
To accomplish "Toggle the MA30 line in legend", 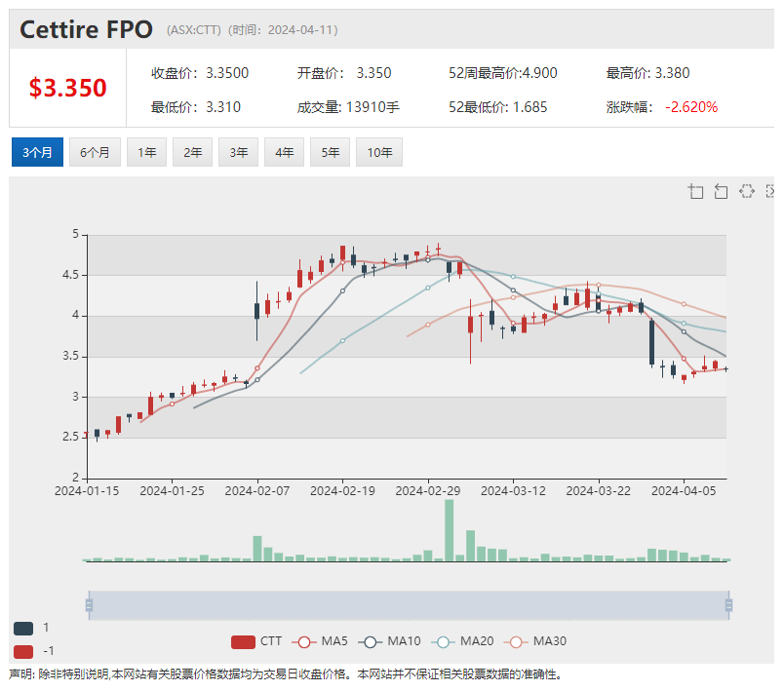I will [x=535, y=641].
